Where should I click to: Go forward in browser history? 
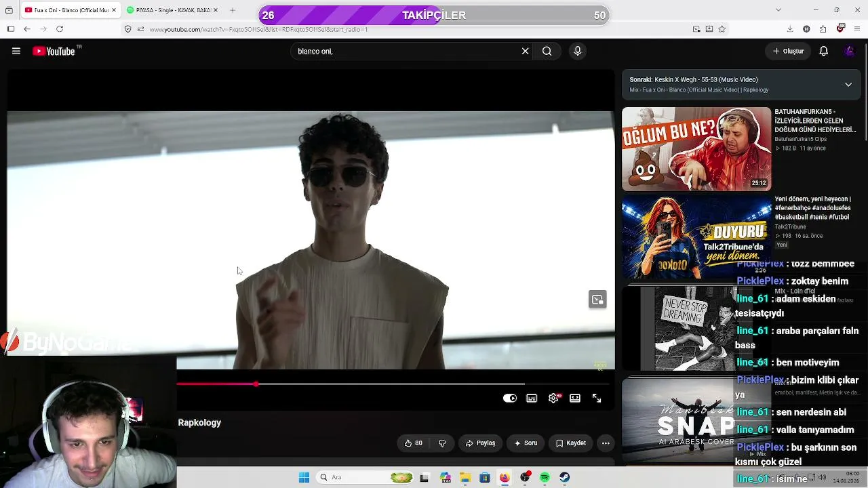click(43, 29)
